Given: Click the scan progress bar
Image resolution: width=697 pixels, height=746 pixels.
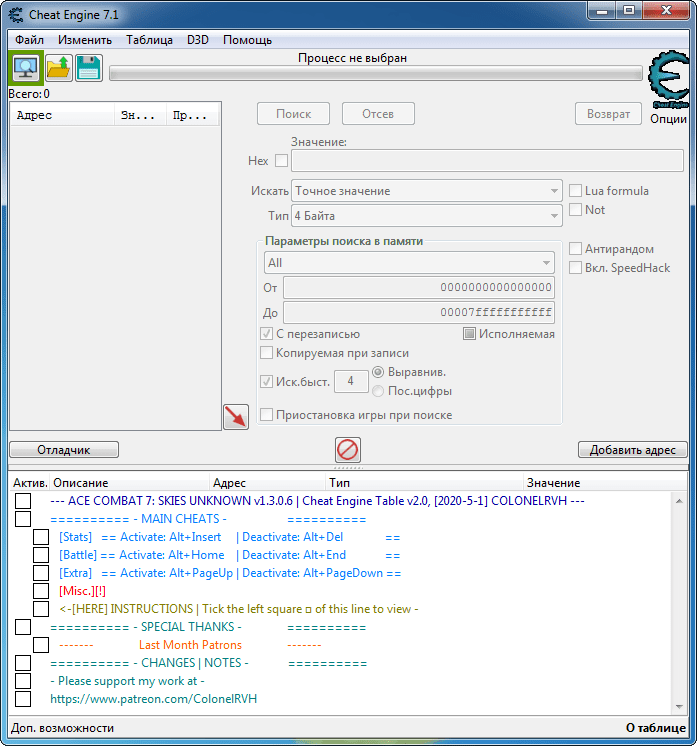Looking at the screenshot, I should tap(376, 73).
